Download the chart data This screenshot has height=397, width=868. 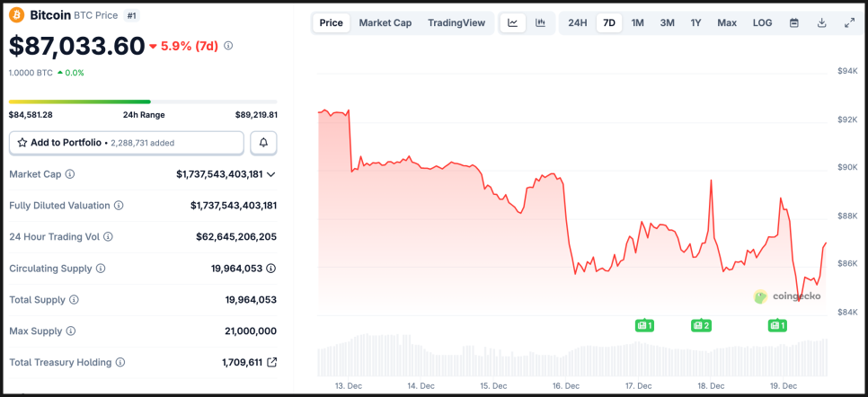point(822,23)
